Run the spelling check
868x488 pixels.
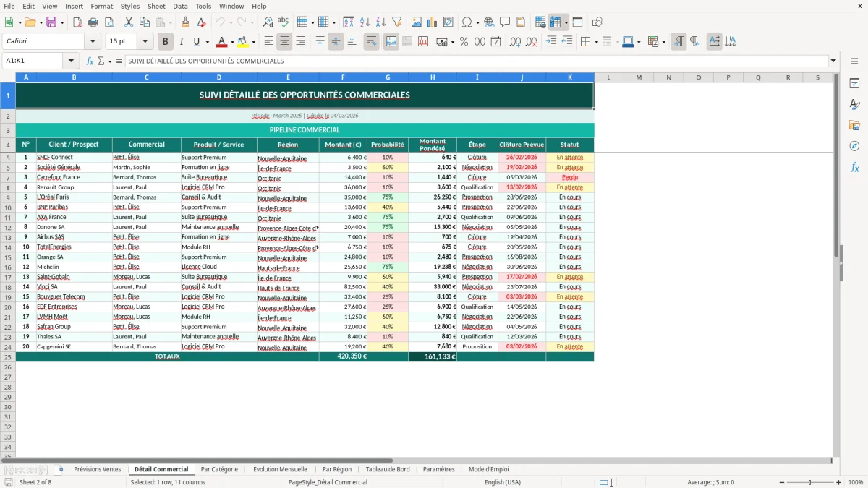pos(284,22)
